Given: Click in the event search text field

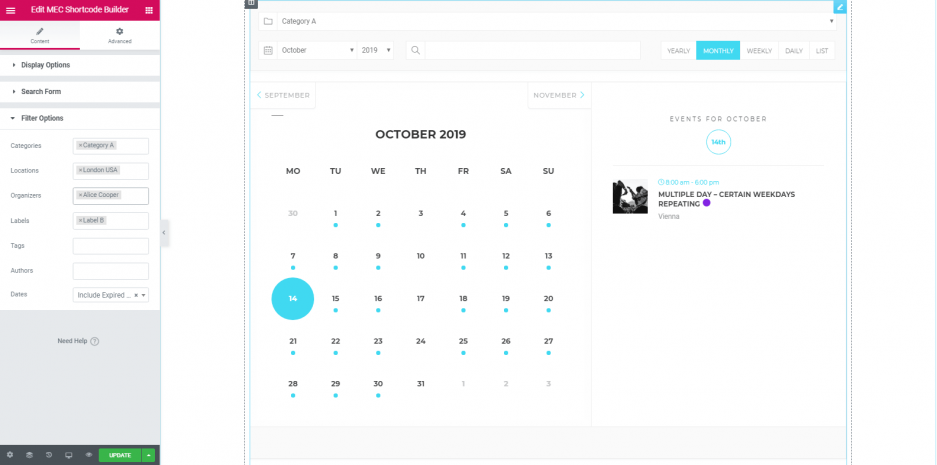Looking at the screenshot, I should pyautogui.click(x=532, y=50).
